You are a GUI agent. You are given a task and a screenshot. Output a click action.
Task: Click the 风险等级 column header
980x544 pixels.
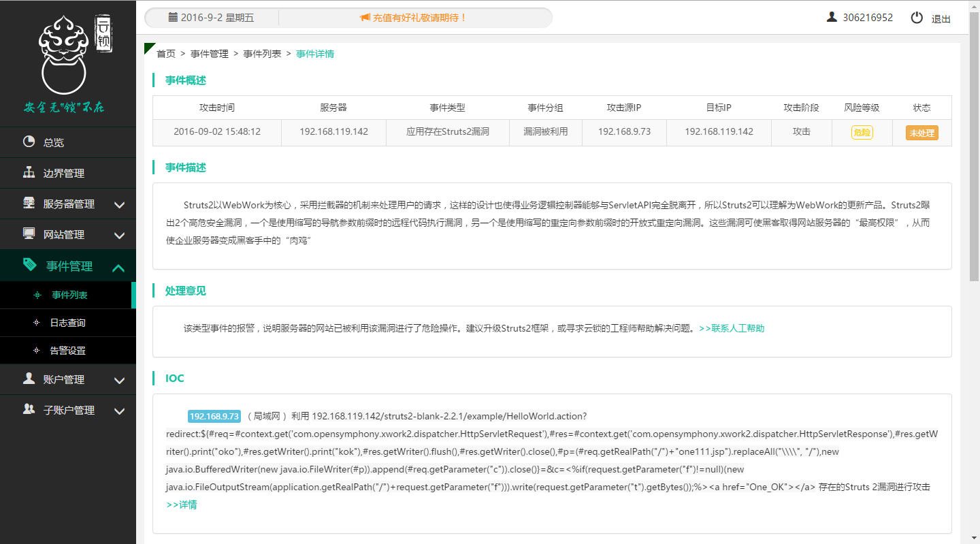pyautogui.click(x=862, y=108)
